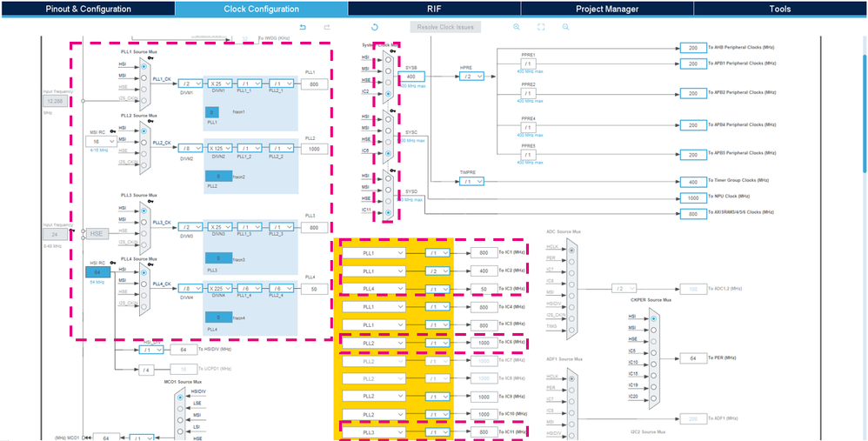Switch to the Pinout & Configuration tab
This screenshot has width=868, height=441.
[x=88, y=9]
